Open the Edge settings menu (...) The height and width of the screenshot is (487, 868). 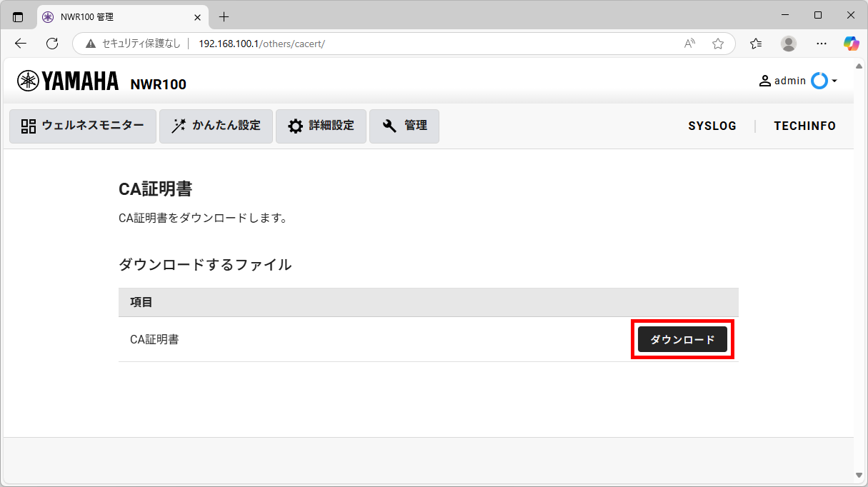tap(821, 44)
